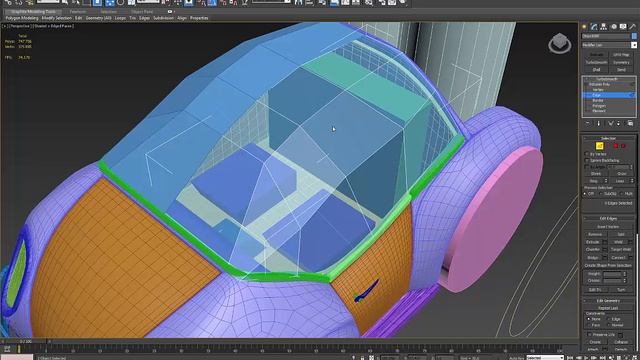The width and height of the screenshot is (640, 360).
Task: Select the second red sub-object icon in Selection
Action: (x=623, y=146)
